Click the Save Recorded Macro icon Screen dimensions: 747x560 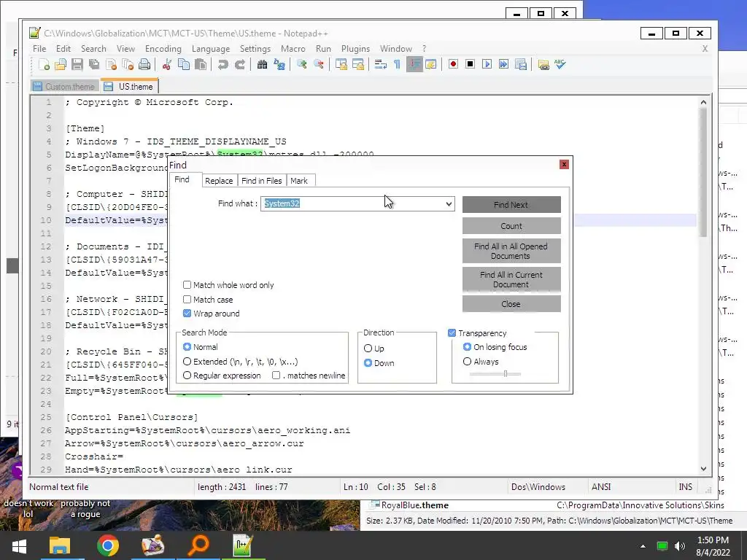point(521,64)
